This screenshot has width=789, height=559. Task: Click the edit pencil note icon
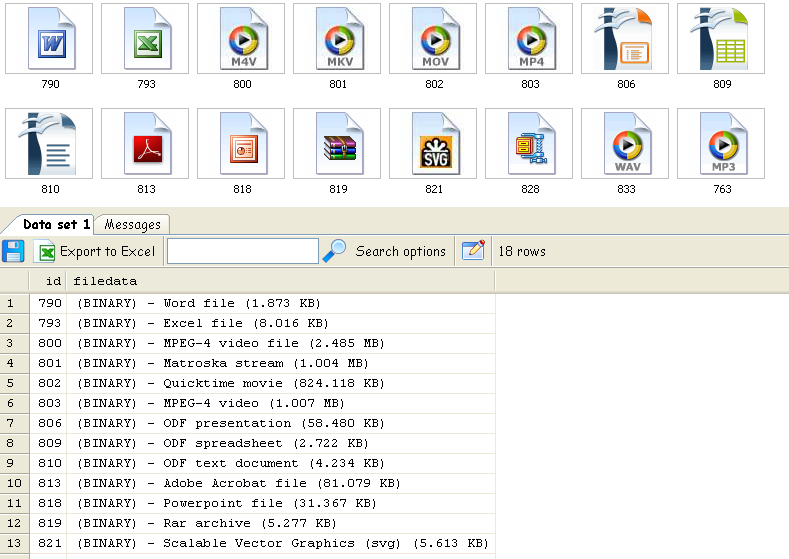click(x=473, y=250)
